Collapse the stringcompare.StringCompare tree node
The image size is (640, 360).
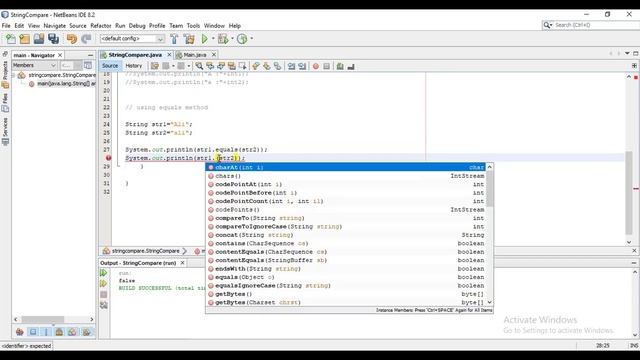click(x=13, y=76)
